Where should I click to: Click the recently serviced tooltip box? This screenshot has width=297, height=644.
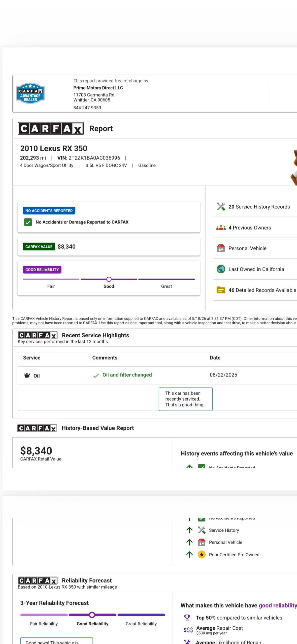pos(185,399)
